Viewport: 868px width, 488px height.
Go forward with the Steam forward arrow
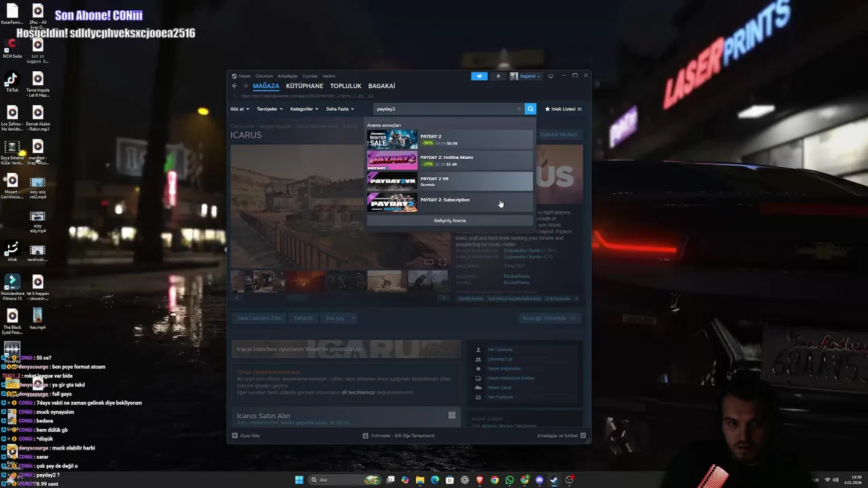[245, 86]
